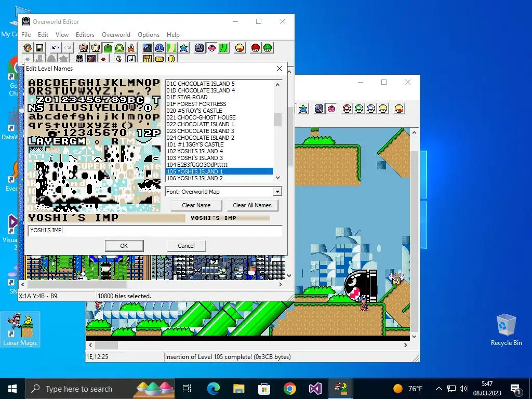Click the blue switch dome icon
532x399 pixels.
point(159,48)
